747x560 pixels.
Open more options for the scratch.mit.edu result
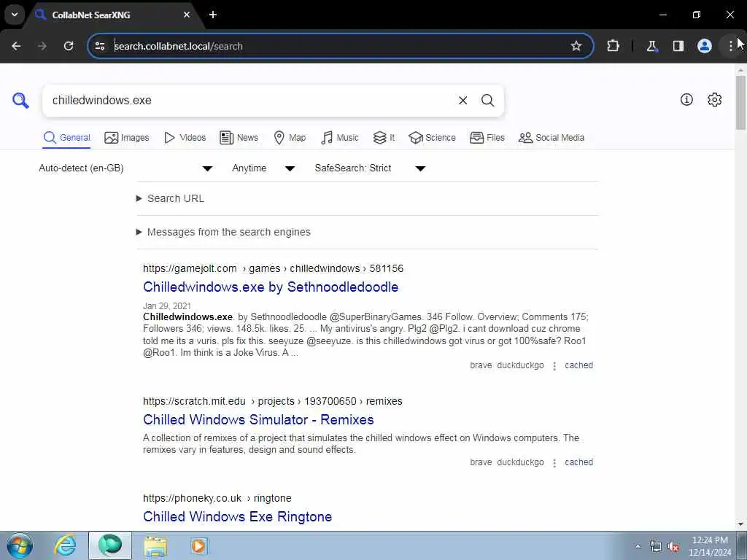coord(554,463)
